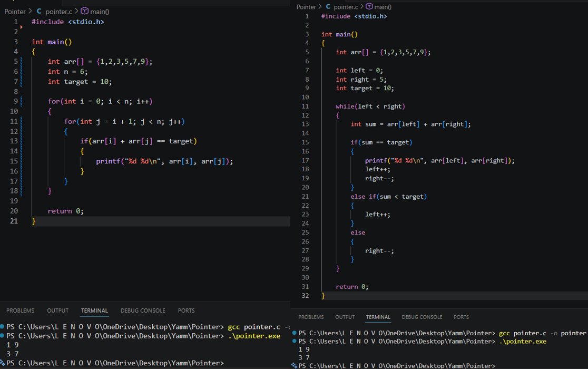
Task: Click 'if(arr[i] + arr[j] == target)' line
Action: [x=139, y=141]
